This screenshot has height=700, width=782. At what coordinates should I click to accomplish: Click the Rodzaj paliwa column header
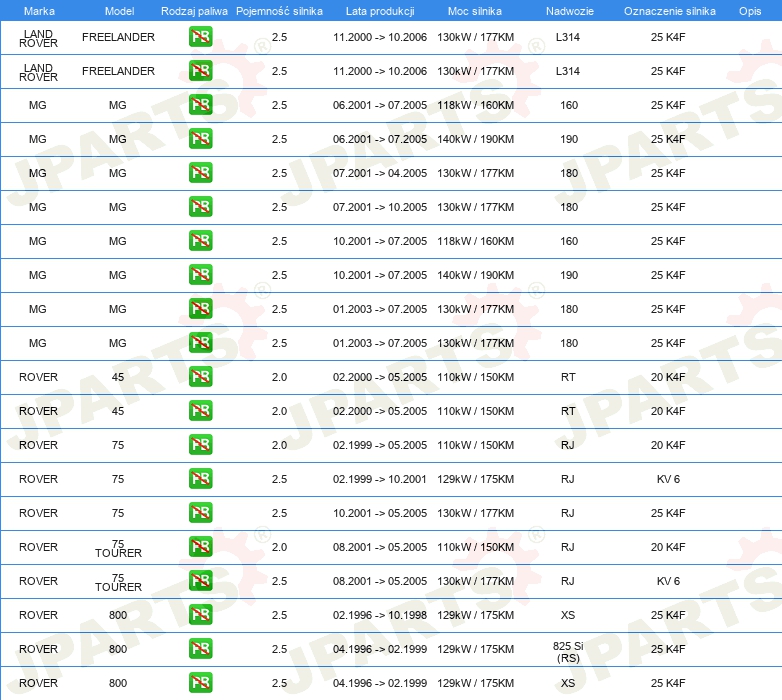tap(194, 11)
